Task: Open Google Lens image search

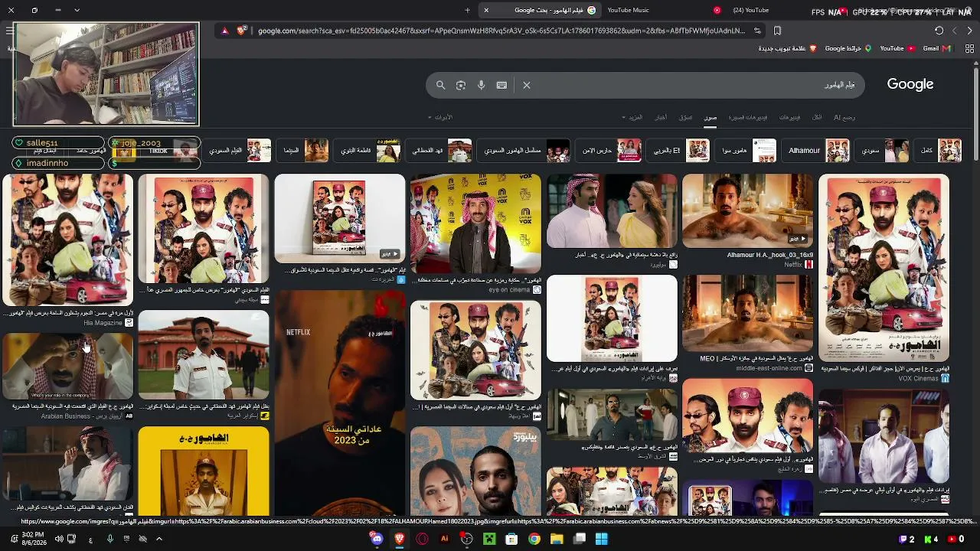Action: tap(461, 85)
